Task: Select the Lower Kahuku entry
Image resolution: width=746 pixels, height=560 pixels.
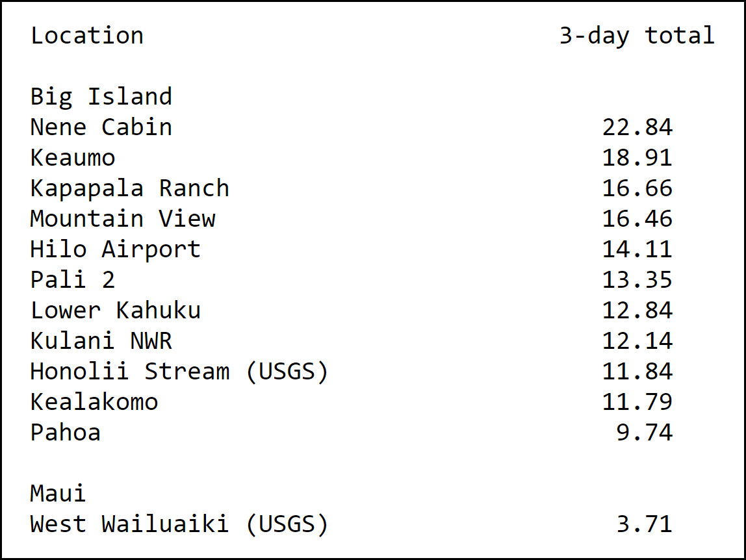Action: 116,311
